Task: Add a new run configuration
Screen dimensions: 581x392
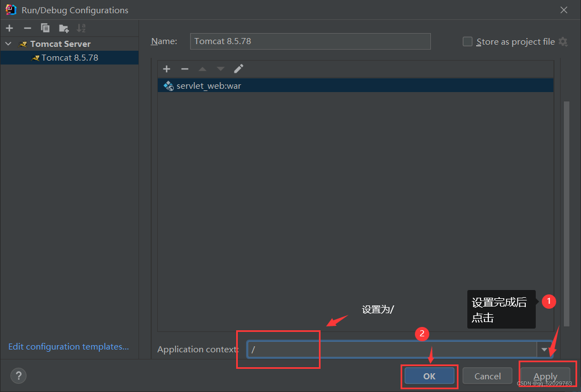Action: click(9, 28)
